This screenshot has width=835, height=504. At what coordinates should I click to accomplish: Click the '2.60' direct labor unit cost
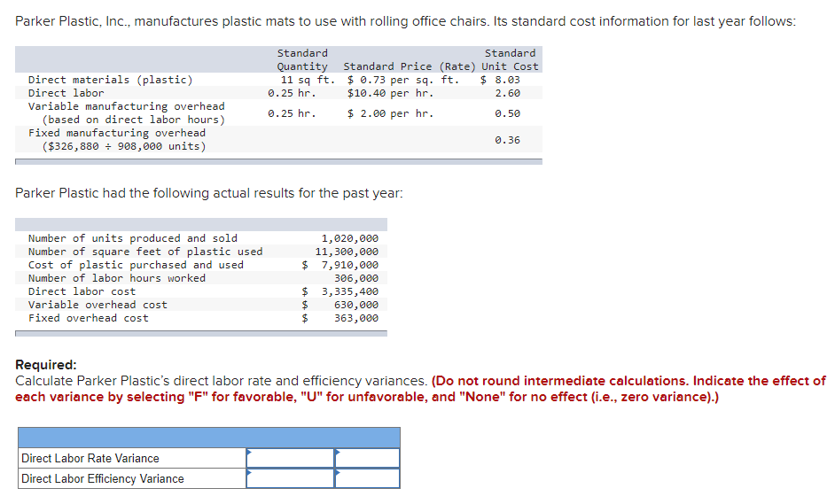point(508,93)
